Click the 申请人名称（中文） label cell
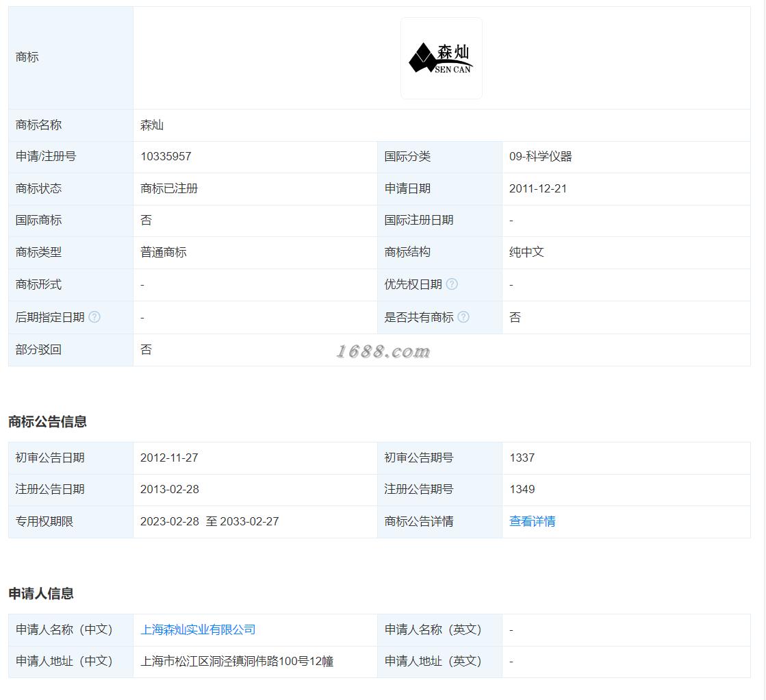 (71, 630)
